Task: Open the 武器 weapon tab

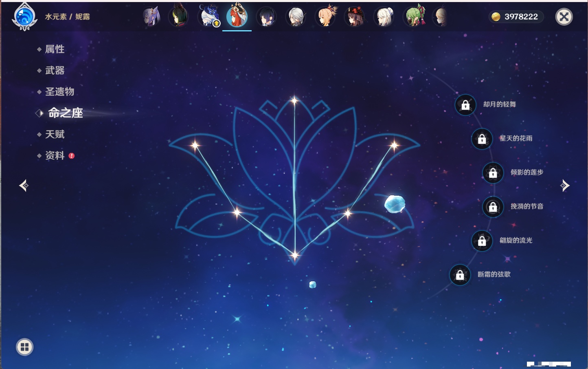Action: pyautogui.click(x=55, y=71)
